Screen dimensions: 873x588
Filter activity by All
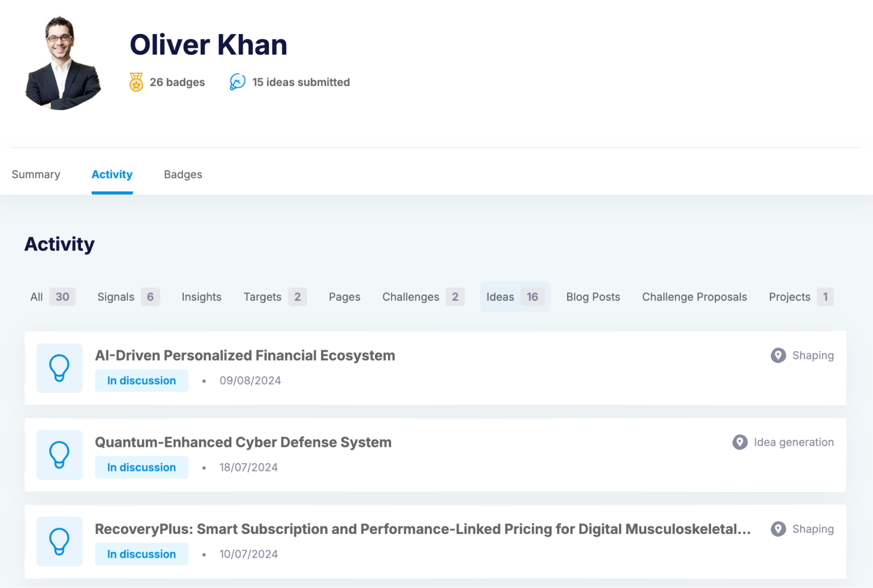pos(53,297)
